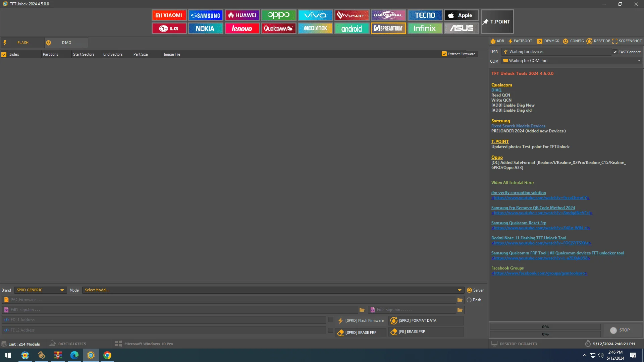644x362 pixels.
Task: Open the Qualcomm chipset module
Action: [279, 28]
